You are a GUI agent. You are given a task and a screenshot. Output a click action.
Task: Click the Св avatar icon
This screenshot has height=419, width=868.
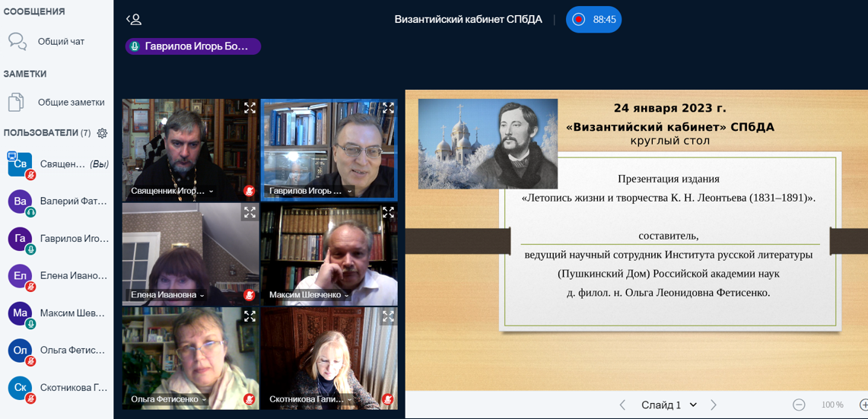tap(20, 164)
